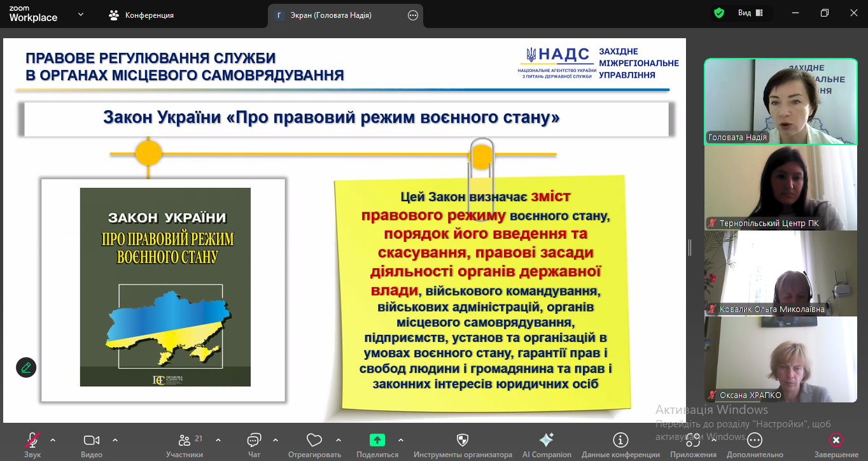Open the Участники participants panel
The image size is (868, 461).
click(185, 444)
